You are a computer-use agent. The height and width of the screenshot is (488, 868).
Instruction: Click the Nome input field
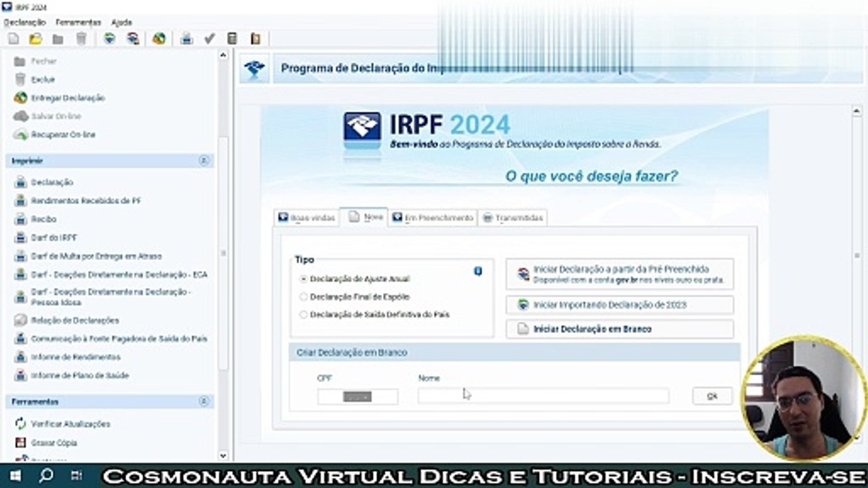pos(543,396)
